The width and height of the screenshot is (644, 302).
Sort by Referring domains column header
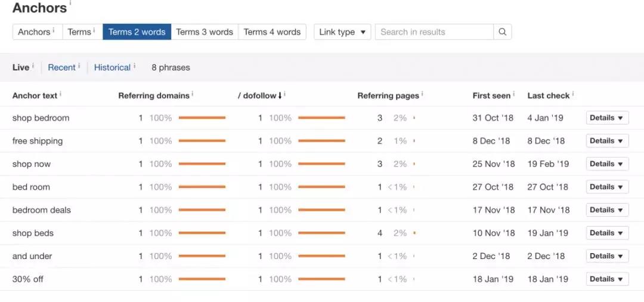[153, 95]
